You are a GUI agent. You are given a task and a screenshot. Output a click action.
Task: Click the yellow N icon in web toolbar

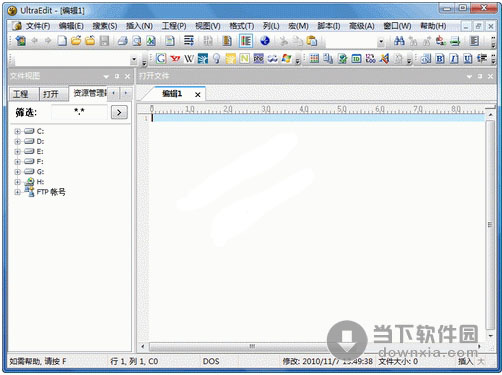coord(244,59)
